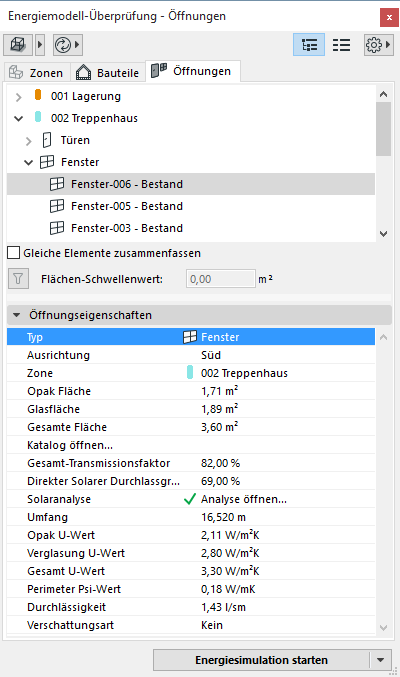Switch to the Bauteile tab
The image size is (400, 677).
(x=108, y=73)
